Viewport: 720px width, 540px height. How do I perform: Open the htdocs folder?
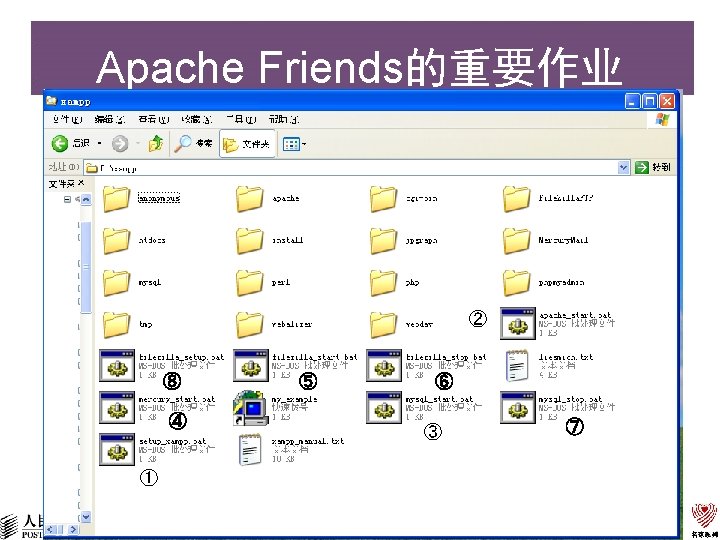point(117,240)
